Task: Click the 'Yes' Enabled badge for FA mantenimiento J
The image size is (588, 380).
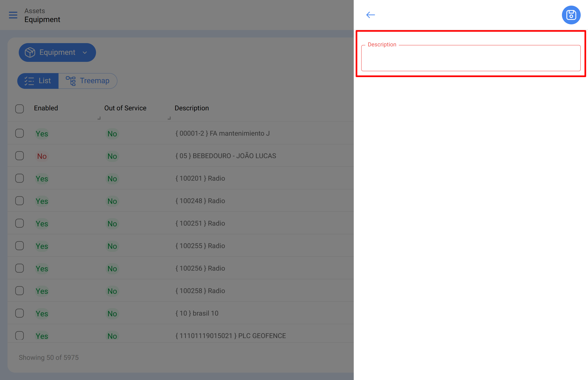Action: tap(42, 134)
